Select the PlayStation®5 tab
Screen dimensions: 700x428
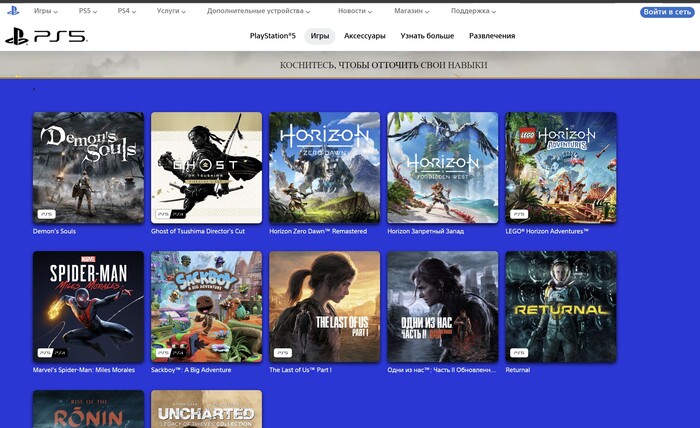click(272, 36)
